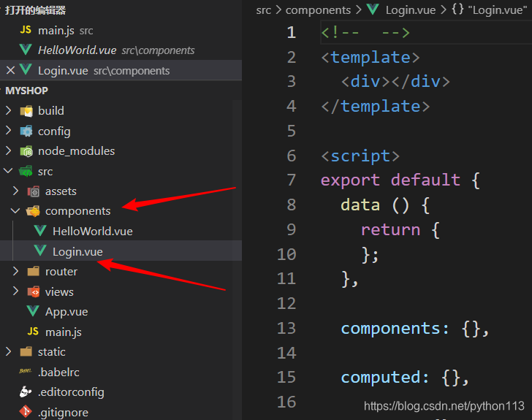Click the 'computed: {},' code line

(x=405, y=377)
